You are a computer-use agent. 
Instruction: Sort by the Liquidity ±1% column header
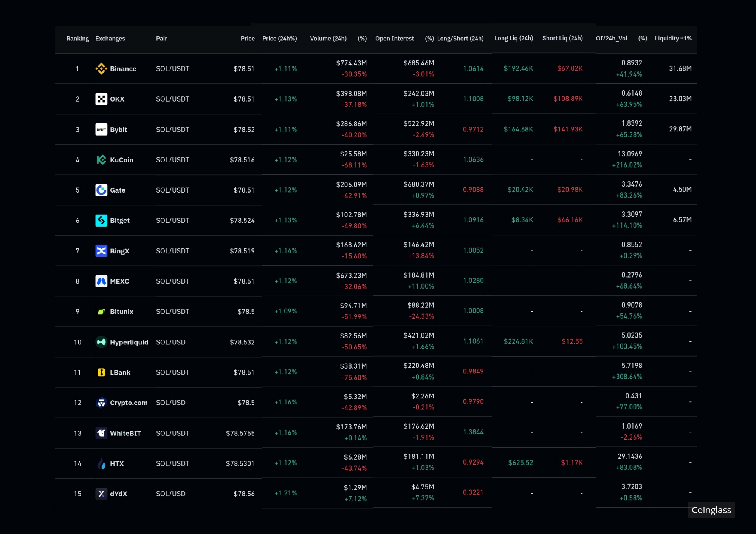pyautogui.click(x=673, y=38)
